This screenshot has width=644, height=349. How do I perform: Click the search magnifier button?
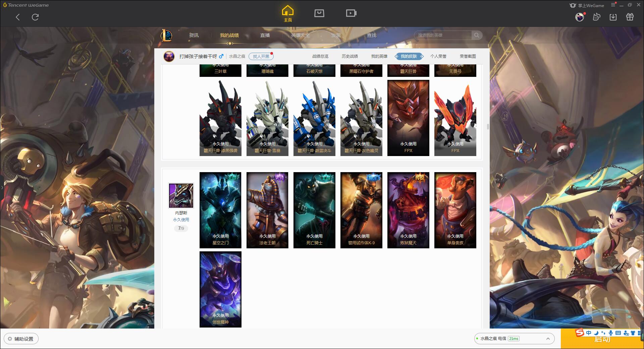pyautogui.click(x=477, y=35)
